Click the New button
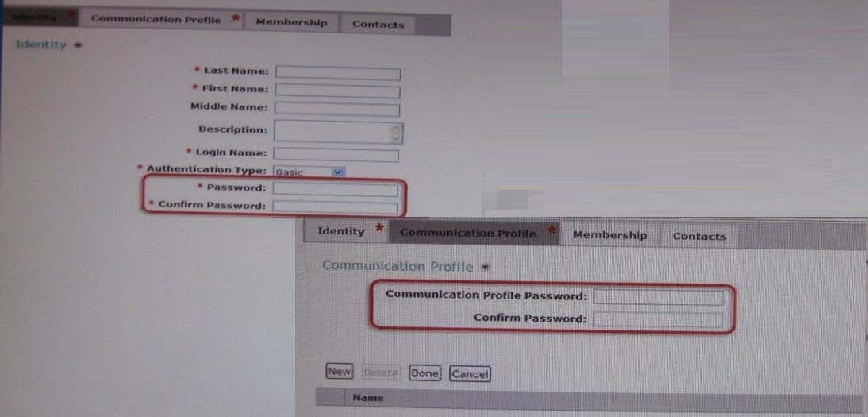Screen dimensions: 868x417 point(340,372)
